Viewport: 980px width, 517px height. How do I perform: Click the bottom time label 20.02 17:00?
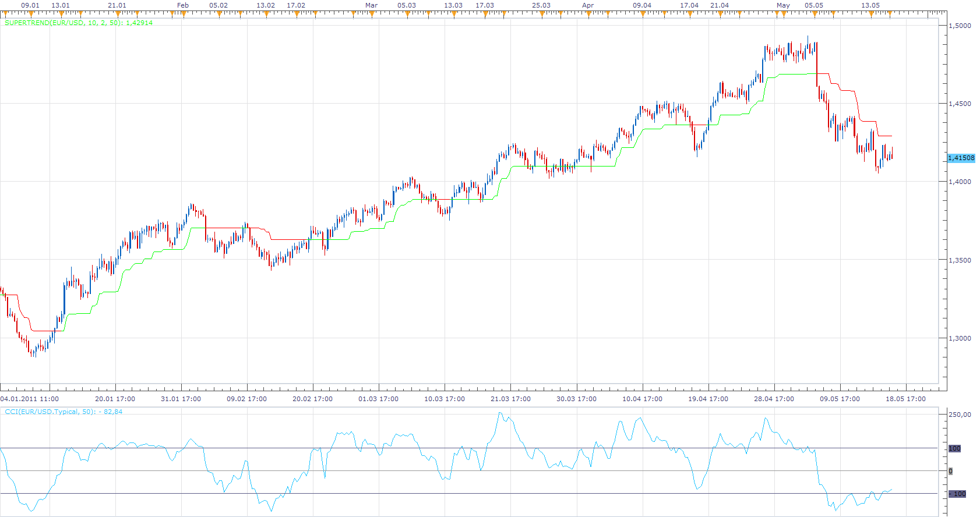[313, 399]
